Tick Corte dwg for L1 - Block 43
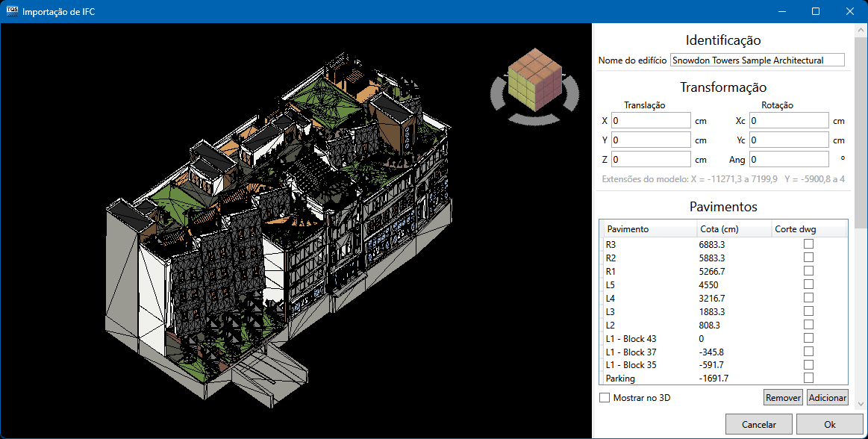The width and height of the screenshot is (868, 439). click(808, 338)
